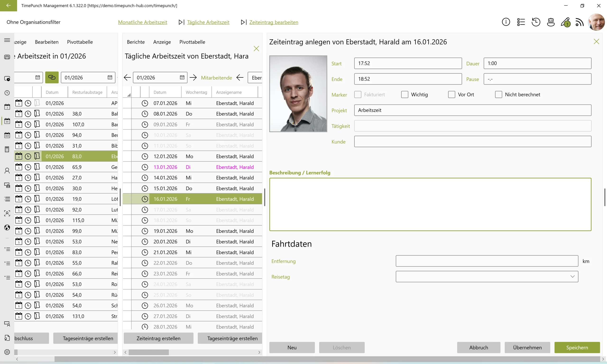The width and height of the screenshot is (607, 364).
Task: Open the history clock icon in header
Action: (536, 22)
